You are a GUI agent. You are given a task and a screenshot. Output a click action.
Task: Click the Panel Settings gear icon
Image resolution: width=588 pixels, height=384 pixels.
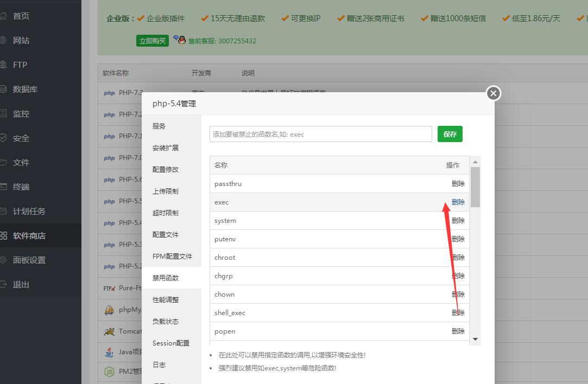point(3,260)
